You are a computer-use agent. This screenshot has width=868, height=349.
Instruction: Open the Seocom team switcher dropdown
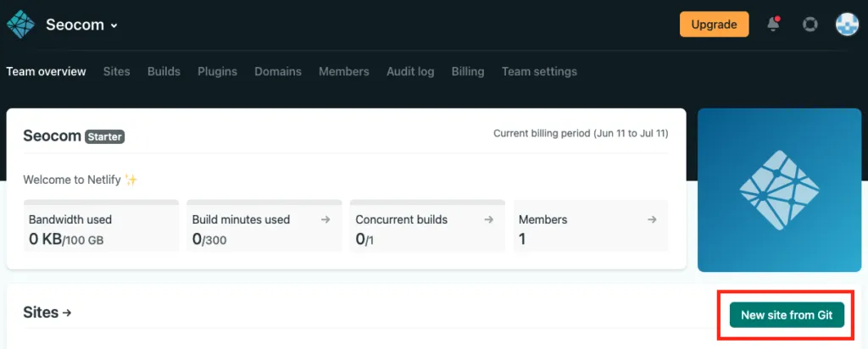point(82,25)
